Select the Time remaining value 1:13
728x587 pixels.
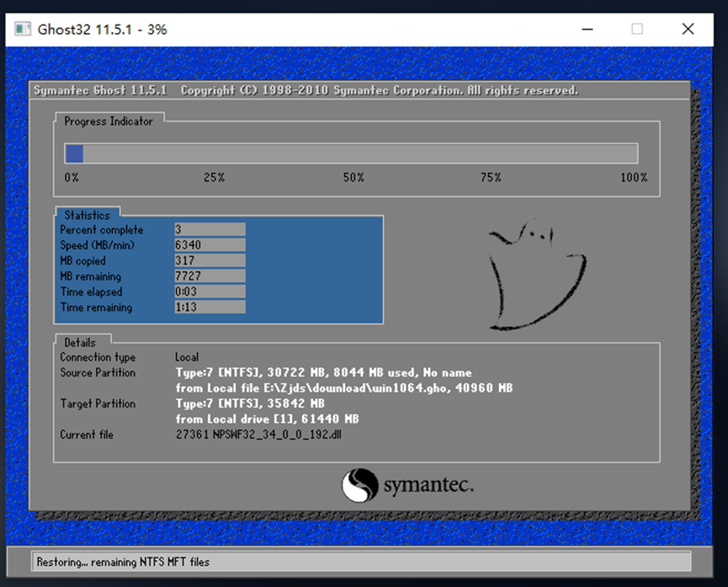click(210, 307)
